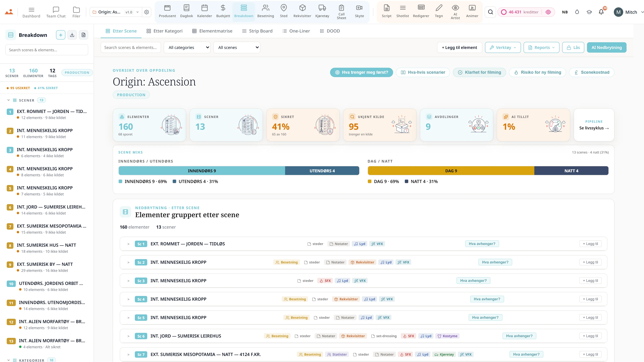644x362 pixels.
Task: Toggle the Lås lock button
Action: tap(573, 47)
